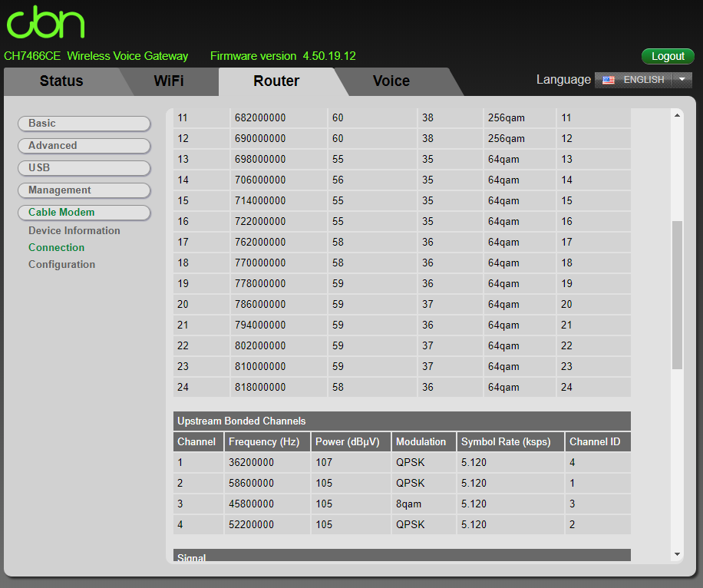Click the vertical scrollbar thumb
703x588 pixels.
point(677,295)
